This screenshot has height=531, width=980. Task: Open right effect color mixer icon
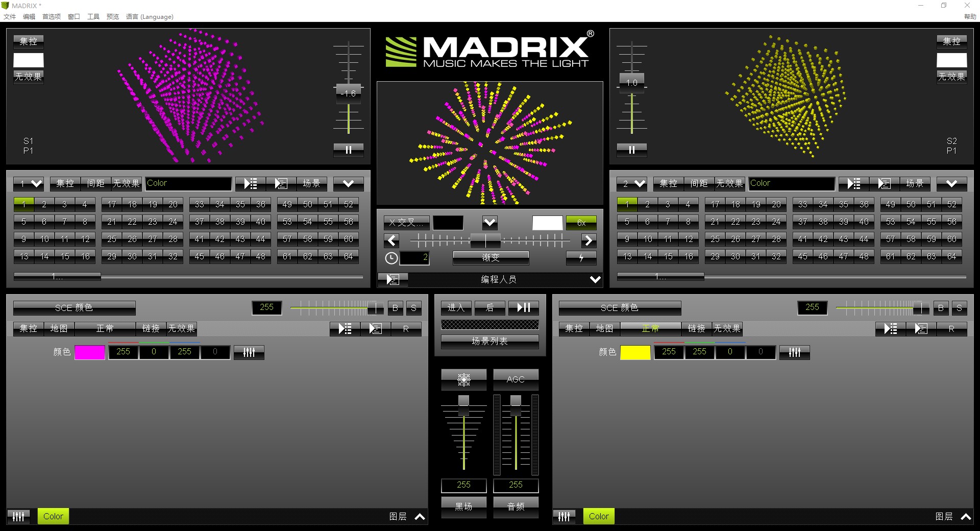pyautogui.click(x=795, y=352)
